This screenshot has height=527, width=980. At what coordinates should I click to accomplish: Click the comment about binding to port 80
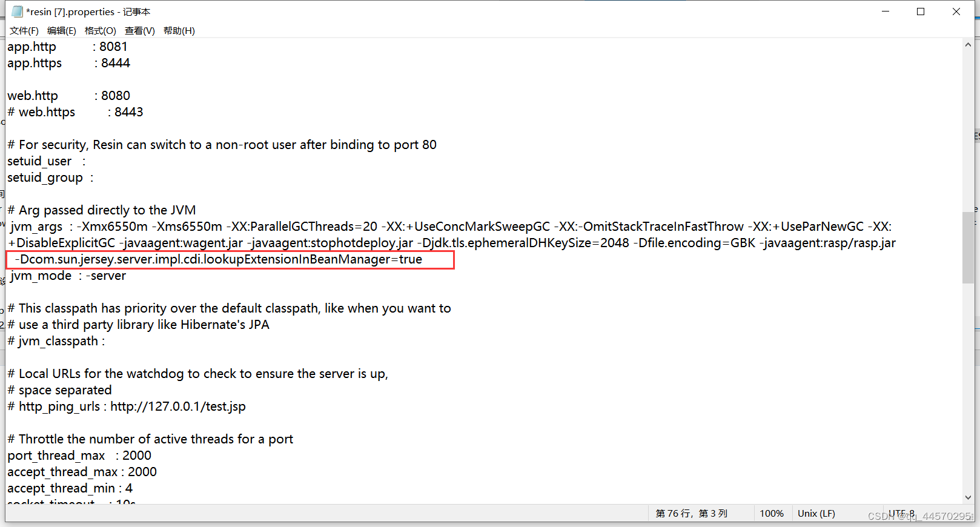tap(222, 145)
